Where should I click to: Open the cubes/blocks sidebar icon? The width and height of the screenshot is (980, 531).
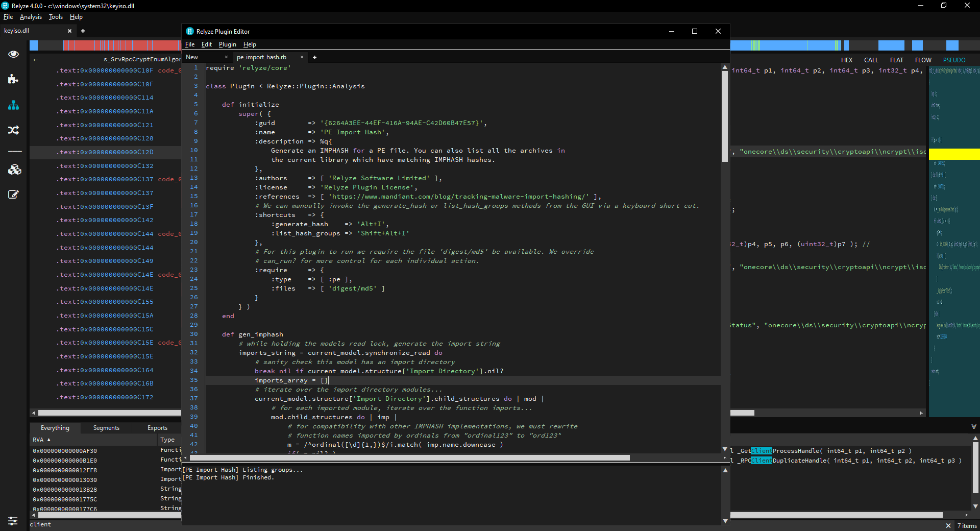point(14,170)
